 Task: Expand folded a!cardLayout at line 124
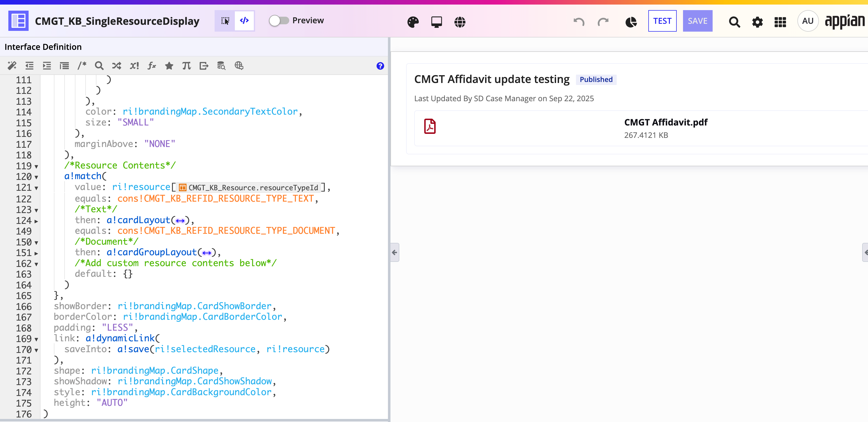(x=36, y=221)
